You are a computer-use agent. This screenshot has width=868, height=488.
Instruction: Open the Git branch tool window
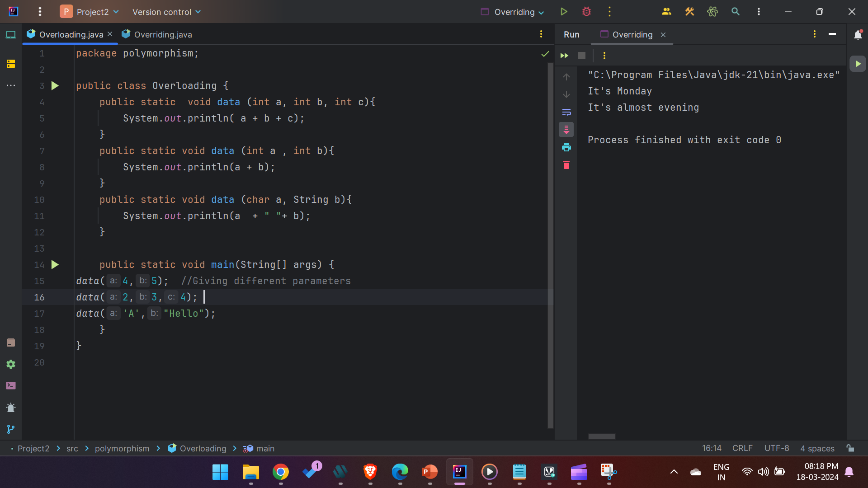pyautogui.click(x=11, y=429)
